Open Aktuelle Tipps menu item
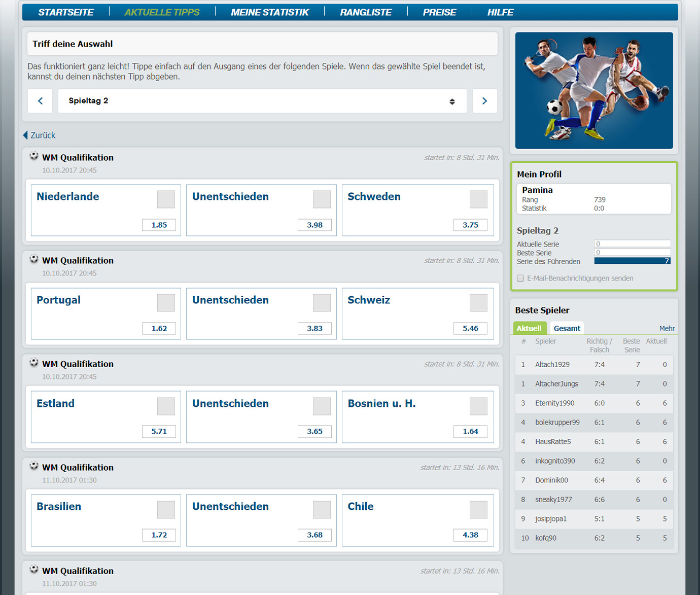Image resolution: width=700 pixels, height=595 pixels. [x=162, y=12]
